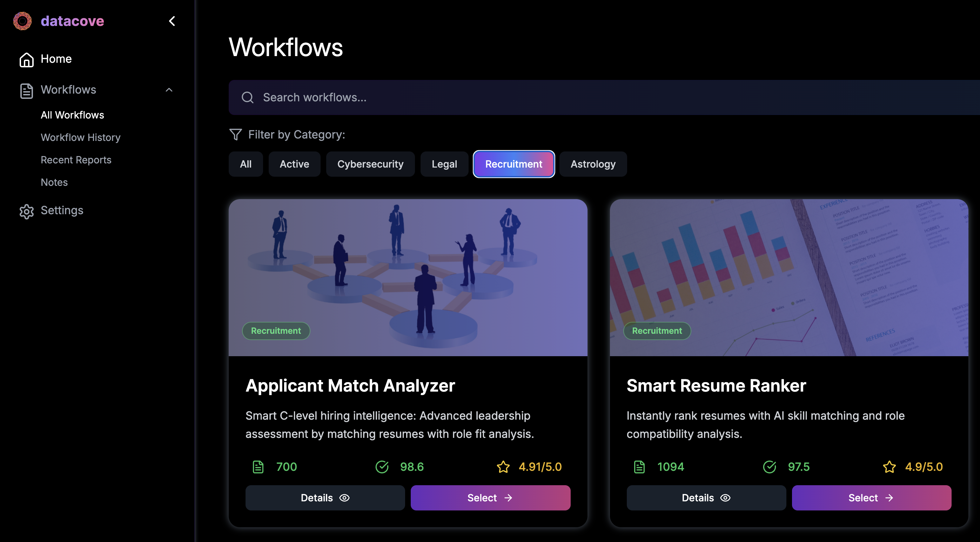
Task: Click the search magnifier icon
Action: pyautogui.click(x=247, y=97)
